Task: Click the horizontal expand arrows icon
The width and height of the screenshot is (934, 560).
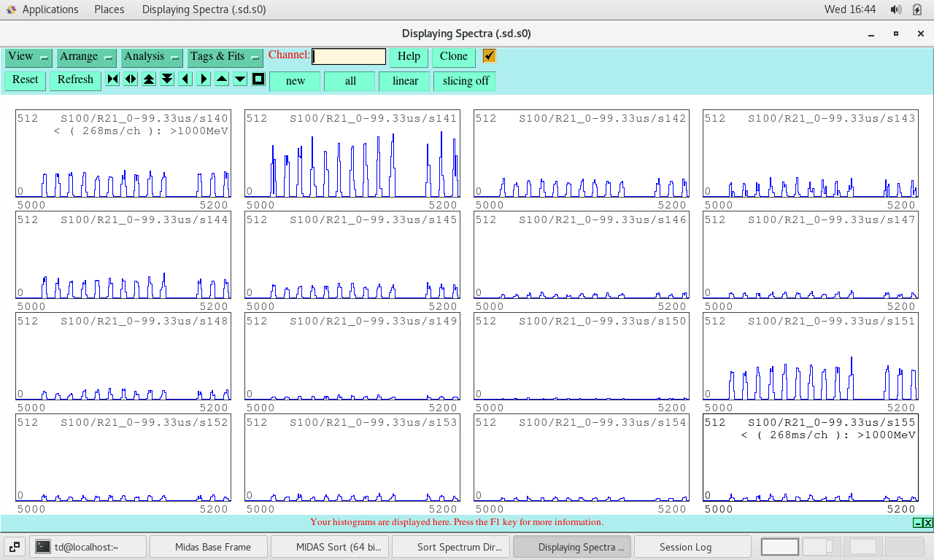Action: [131, 79]
